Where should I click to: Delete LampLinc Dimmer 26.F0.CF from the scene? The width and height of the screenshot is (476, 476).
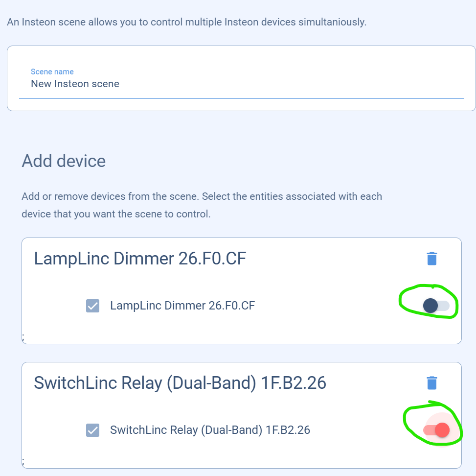click(x=431, y=259)
